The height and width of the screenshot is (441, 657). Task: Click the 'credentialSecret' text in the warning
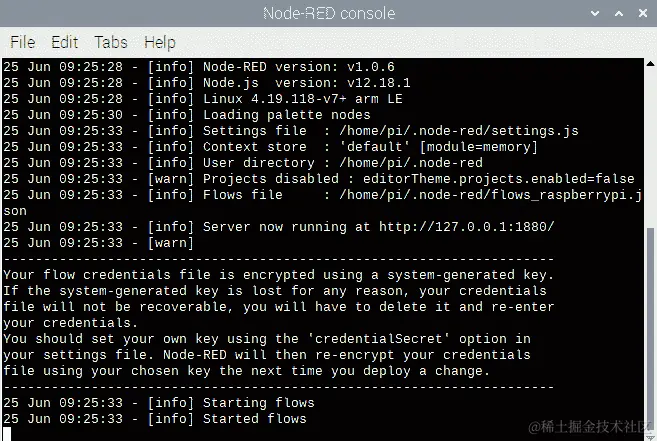click(379, 339)
